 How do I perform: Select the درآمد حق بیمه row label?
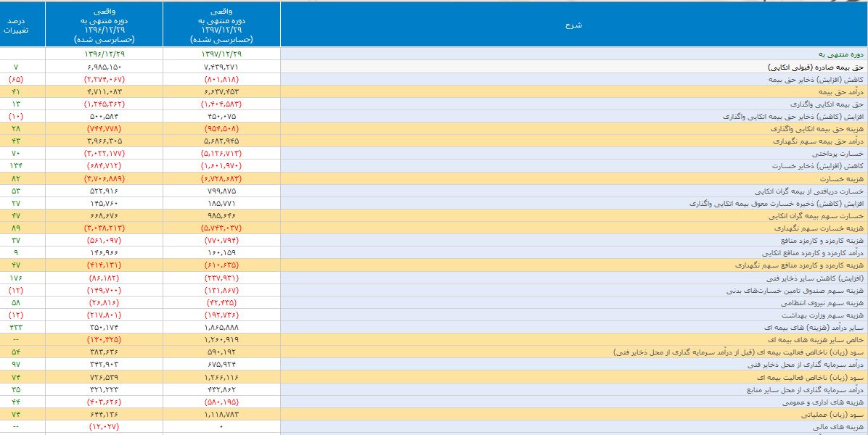[x=841, y=91]
